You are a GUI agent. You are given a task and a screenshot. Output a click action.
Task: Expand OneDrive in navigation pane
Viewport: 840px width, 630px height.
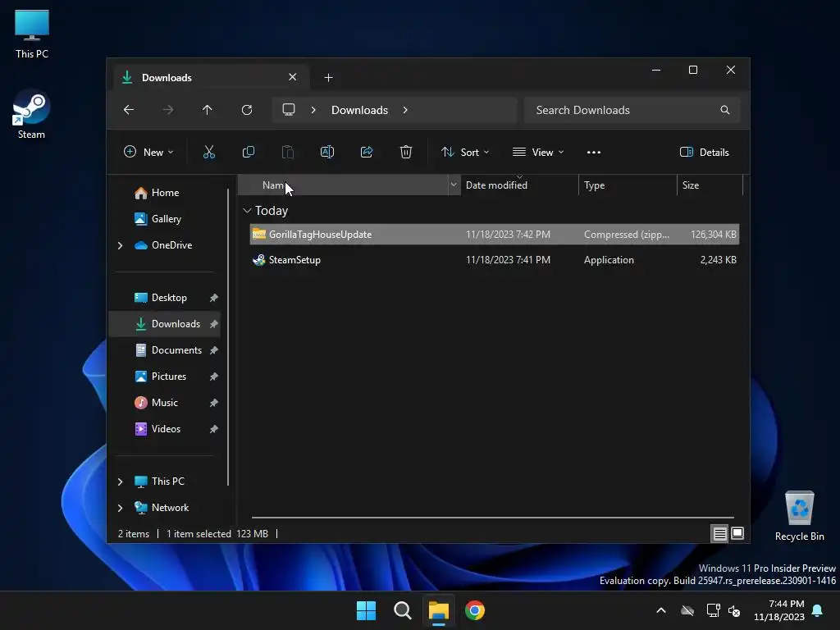coord(120,245)
